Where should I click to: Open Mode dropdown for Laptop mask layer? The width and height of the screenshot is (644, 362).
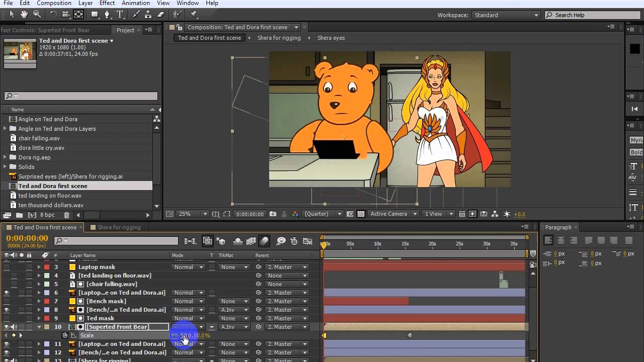189,267
